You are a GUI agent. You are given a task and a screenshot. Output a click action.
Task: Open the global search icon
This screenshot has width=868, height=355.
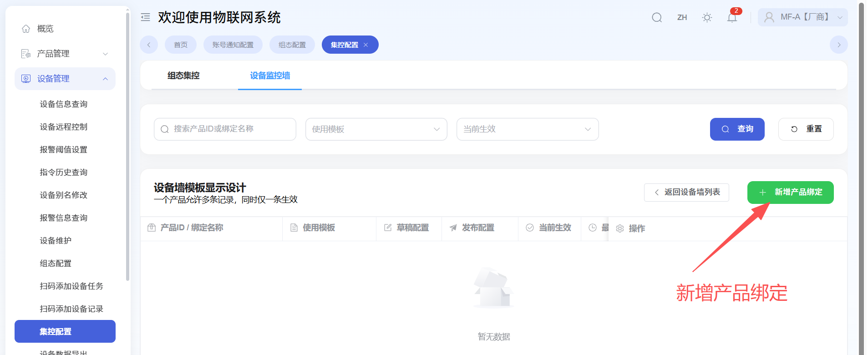coord(657,17)
